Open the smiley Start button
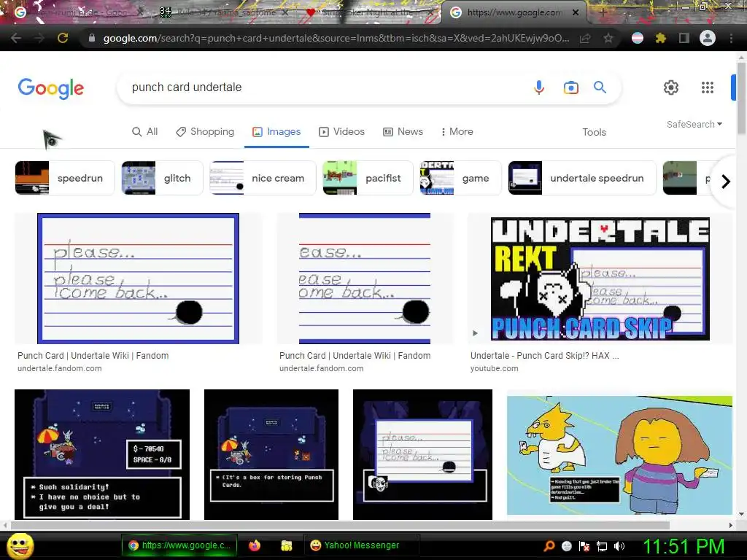This screenshot has height=560, width=747. pos(20,545)
